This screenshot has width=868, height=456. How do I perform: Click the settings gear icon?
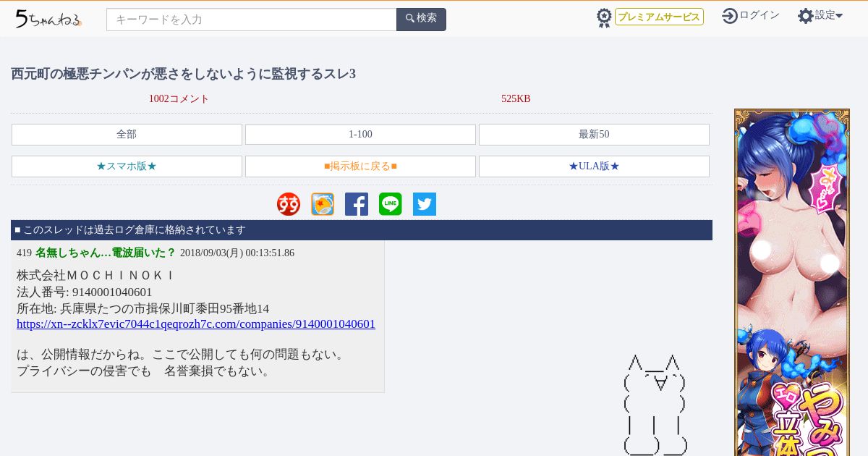[x=806, y=16]
